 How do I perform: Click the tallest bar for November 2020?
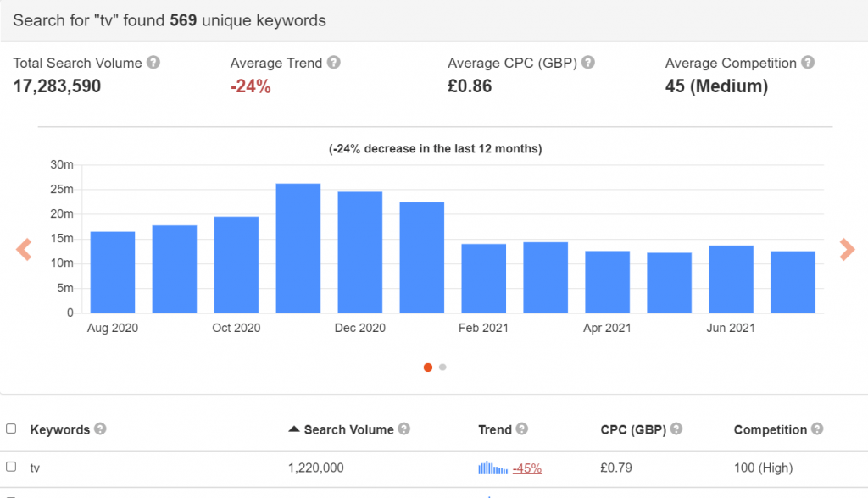pyautogui.click(x=298, y=248)
